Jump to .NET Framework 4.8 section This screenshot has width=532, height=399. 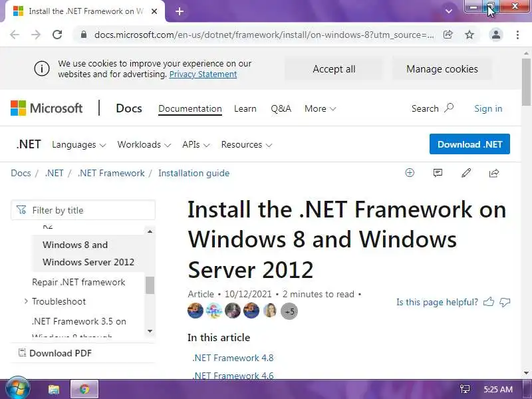[x=233, y=358]
